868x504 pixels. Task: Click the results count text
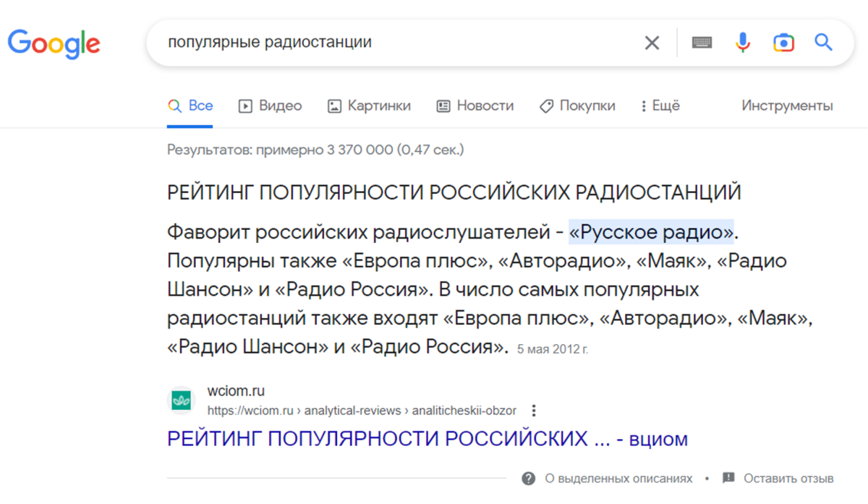click(x=315, y=150)
